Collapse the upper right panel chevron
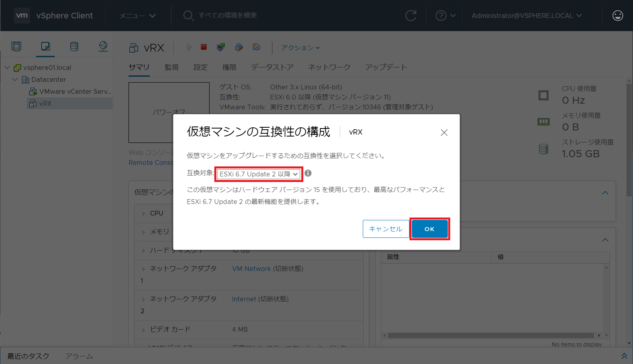633x364 pixels. [605, 193]
